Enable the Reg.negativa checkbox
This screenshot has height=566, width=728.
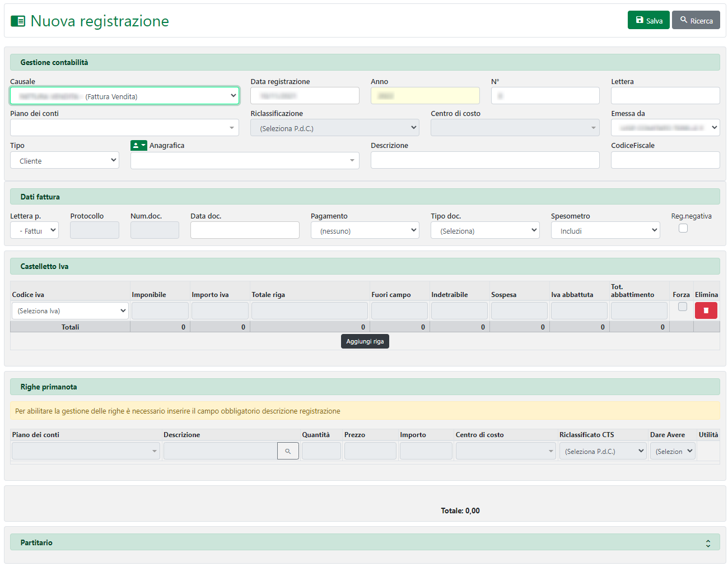(x=683, y=228)
